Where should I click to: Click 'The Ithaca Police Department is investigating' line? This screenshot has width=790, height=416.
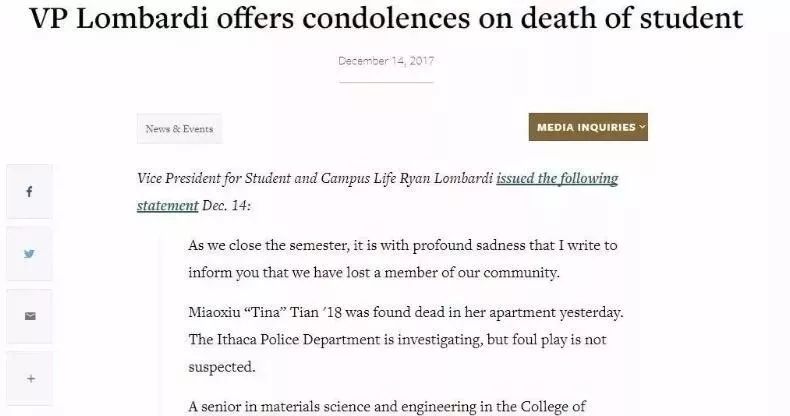point(397,340)
